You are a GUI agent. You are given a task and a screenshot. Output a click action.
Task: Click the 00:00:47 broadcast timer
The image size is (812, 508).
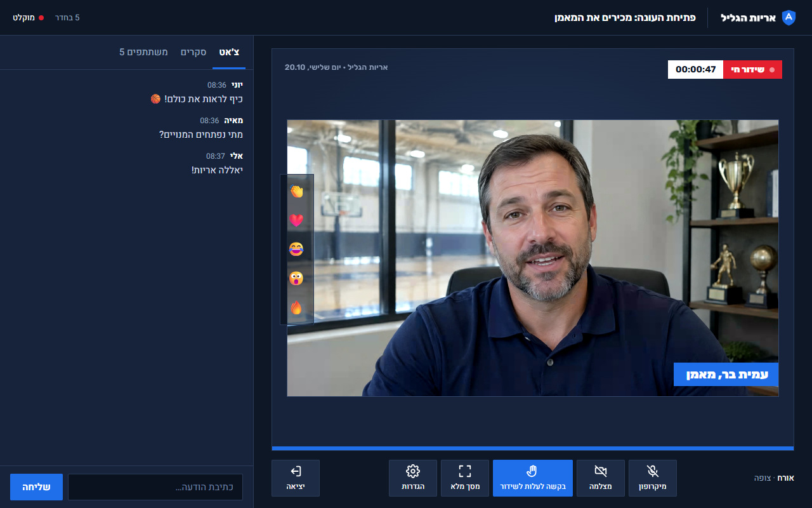[695, 70]
